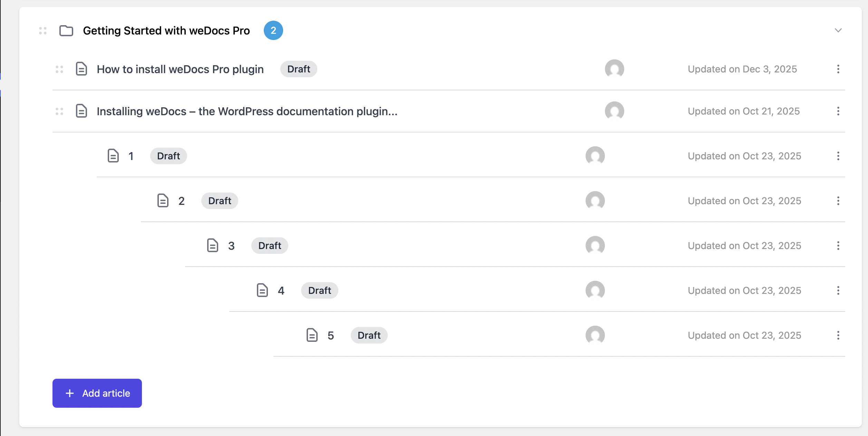Open the options menu for article 4
This screenshot has height=436, width=868.
(x=838, y=290)
